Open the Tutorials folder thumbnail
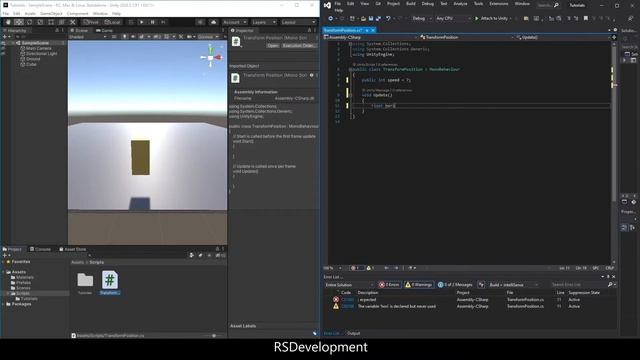 pyautogui.click(x=85, y=282)
